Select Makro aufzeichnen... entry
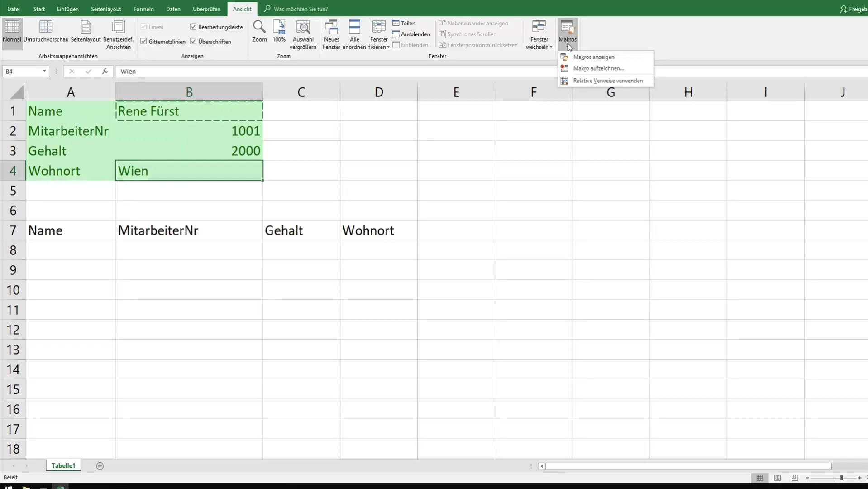 coord(606,68)
